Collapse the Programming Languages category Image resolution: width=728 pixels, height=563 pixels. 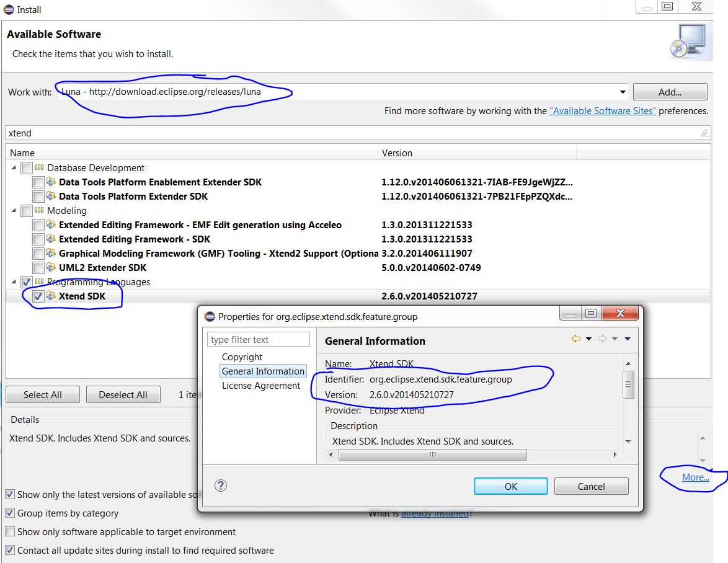pos(14,281)
